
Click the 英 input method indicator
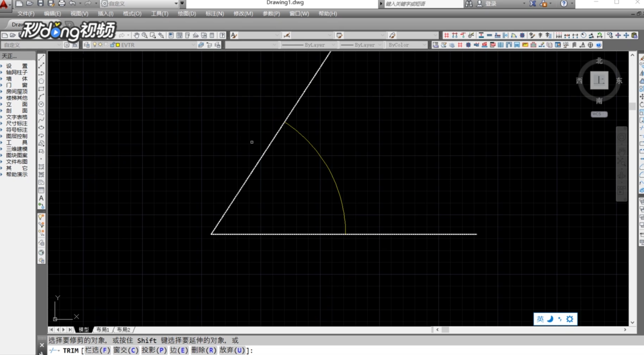540,319
